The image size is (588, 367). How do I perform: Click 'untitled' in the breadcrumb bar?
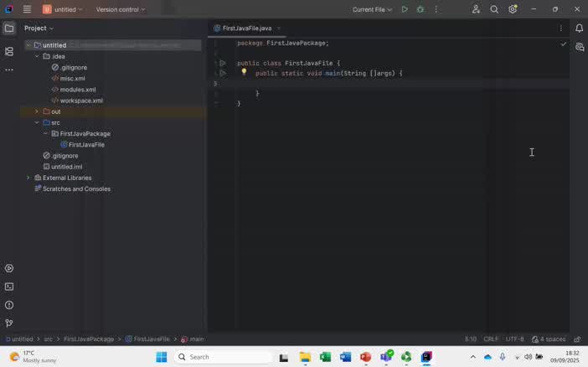(x=22, y=339)
